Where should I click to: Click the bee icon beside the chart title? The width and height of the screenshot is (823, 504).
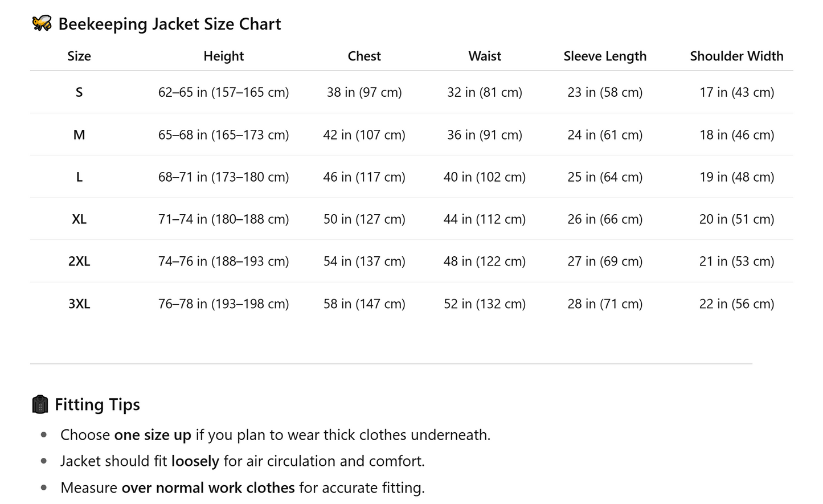click(41, 23)
